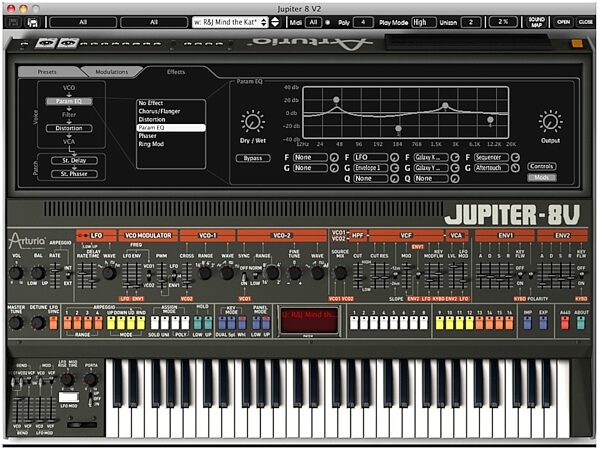Click the preset up/down arrows next to preset name

coord(275,22)
